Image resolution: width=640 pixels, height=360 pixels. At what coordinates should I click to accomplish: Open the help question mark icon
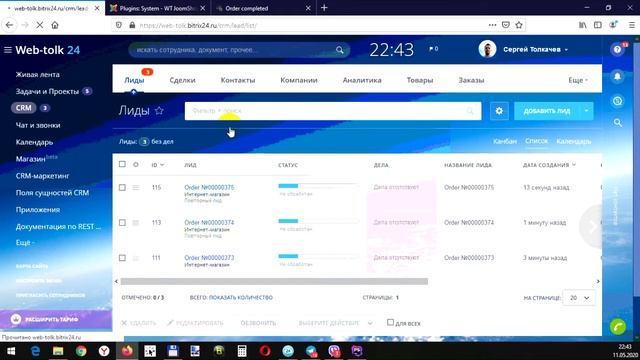pyautogui.click(x=617, y=49)
